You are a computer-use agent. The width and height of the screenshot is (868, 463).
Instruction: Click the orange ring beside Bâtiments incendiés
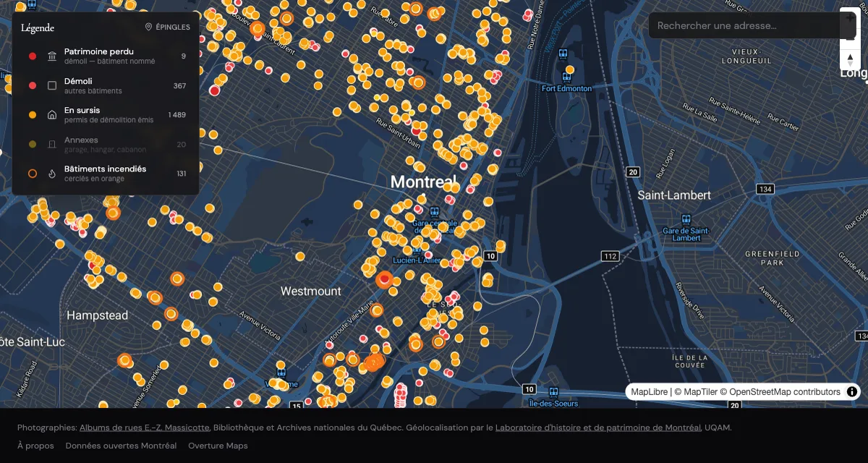(x=32, y=174)
